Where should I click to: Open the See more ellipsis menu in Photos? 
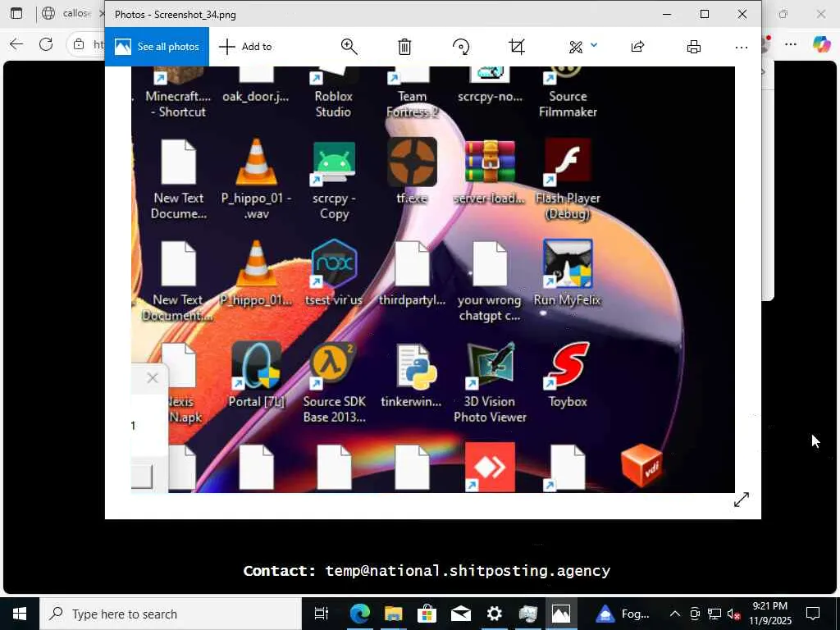[x=742, y=47]
